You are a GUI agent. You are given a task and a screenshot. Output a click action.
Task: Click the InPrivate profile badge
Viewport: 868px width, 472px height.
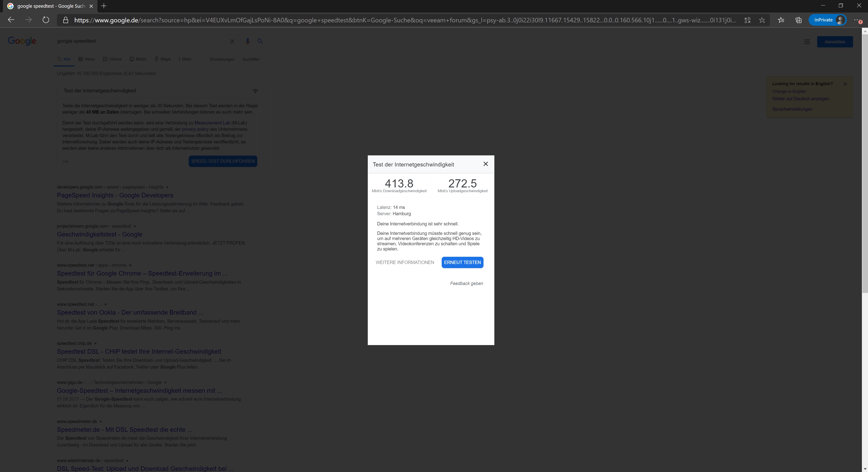pyautogui.click(x=828, y=20)
